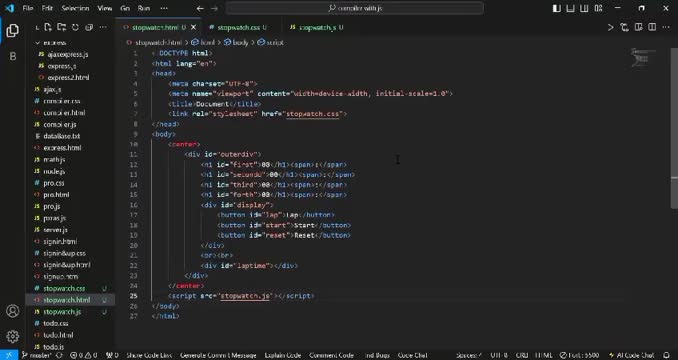Open the Accounts icon in activity bar
The width and height of the screenshot is (678, 360).
pyautogui.click(x=13, y=311)
